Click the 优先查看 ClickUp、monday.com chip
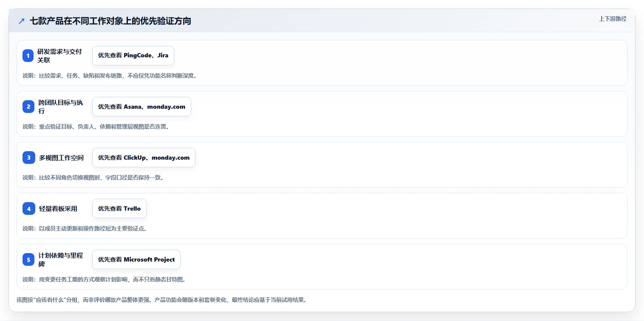Image resolution: width=644 pixels, height=321 pixels. 144,158
